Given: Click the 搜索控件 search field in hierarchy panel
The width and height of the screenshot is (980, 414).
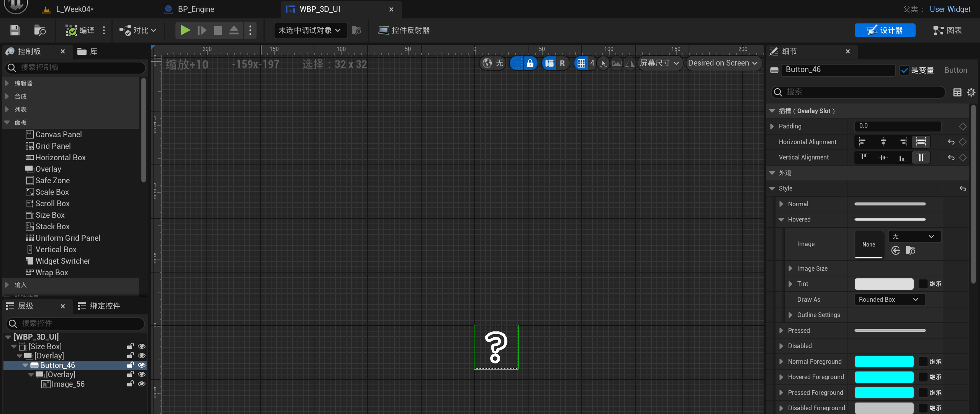Looking at the screenshot, I should click(x=75, y=324).
